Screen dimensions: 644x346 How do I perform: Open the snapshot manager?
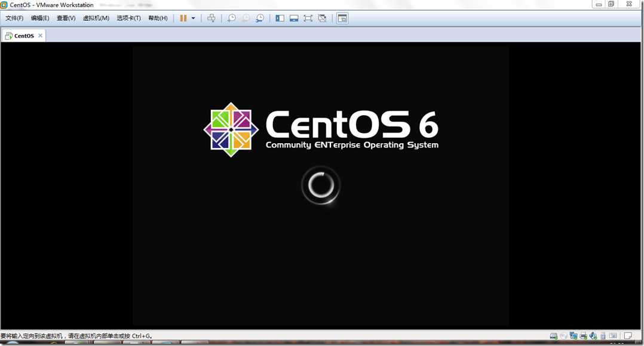pyautogui.click(x=259, y=18)
